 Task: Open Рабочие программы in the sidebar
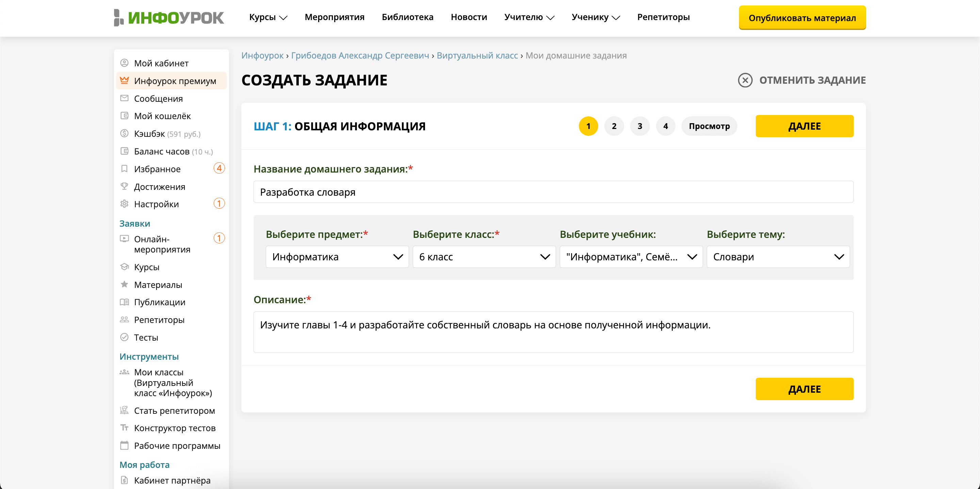point(177,446)
